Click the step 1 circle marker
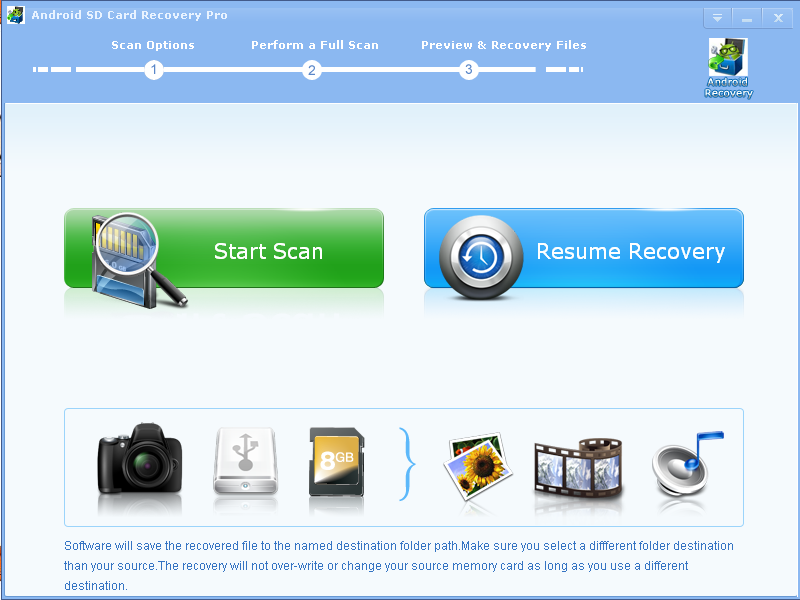 click(153, 70)
